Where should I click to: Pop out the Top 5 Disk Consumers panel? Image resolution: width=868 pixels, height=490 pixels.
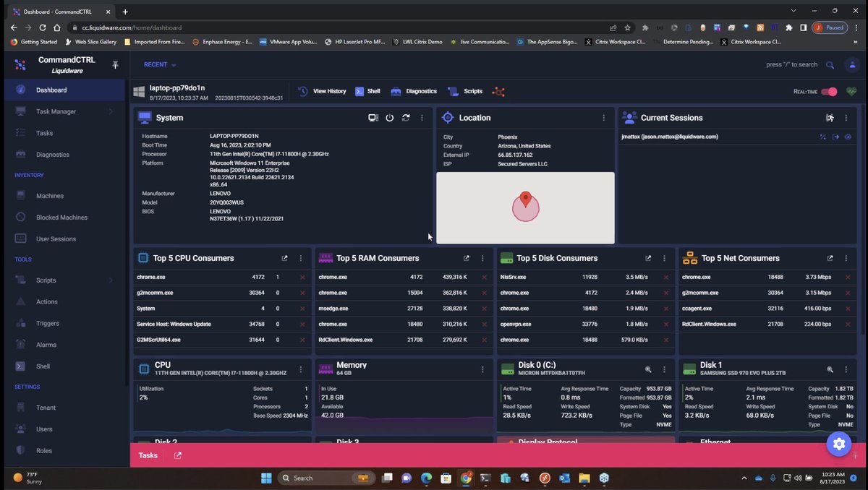648,258
